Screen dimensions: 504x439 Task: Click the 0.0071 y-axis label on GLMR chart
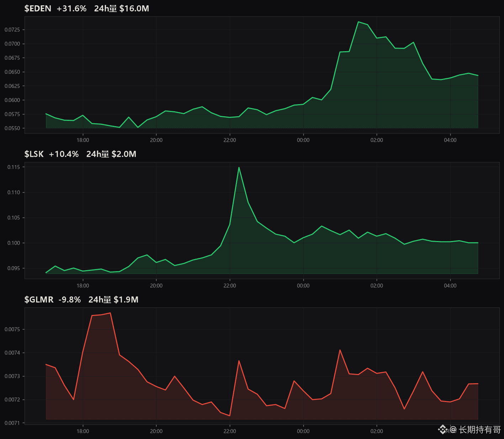12,423
